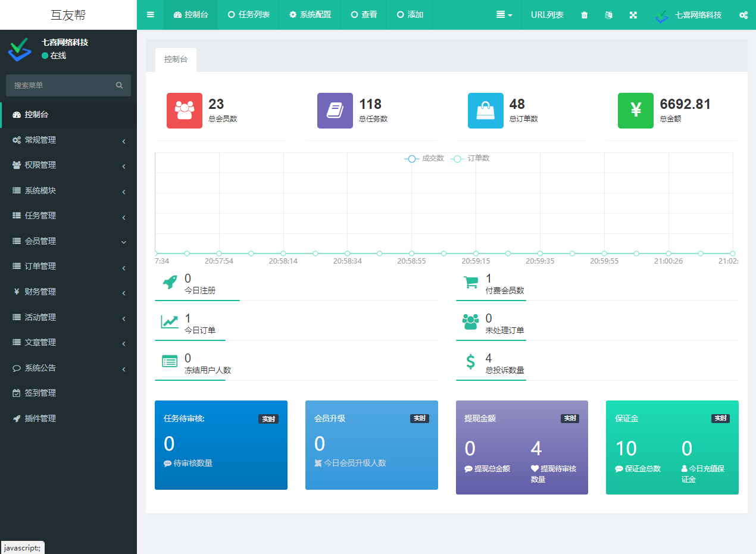This screenshot has height=554, width=756.
Task: Open the 系统配置 top tab
Action: (x=310, y=15)
